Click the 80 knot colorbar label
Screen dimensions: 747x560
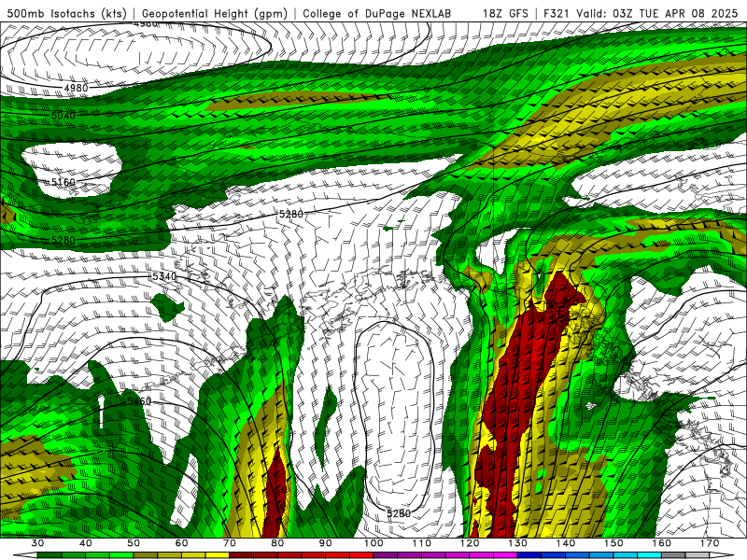(277, 543)
